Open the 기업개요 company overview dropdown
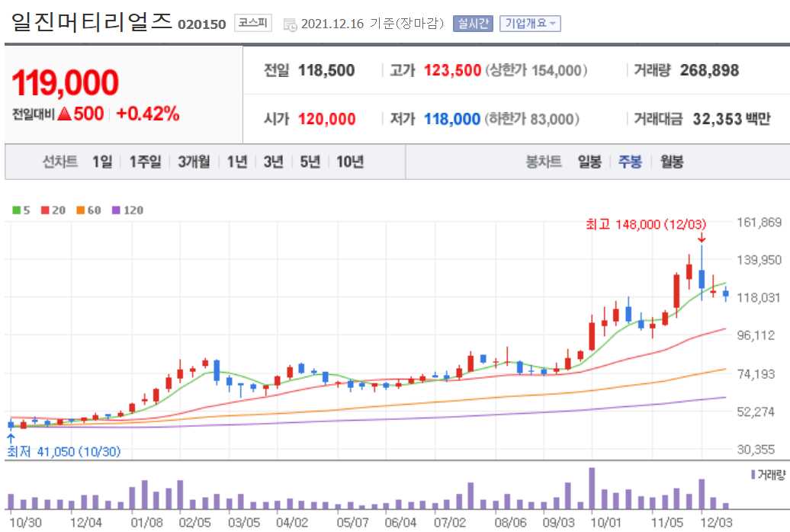 [x=530, y=23]
